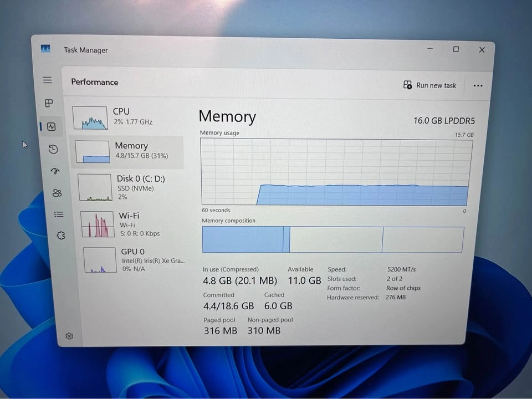Click the 5200 MT/s speed value
The image size is (532, 399).
(401, 269)
